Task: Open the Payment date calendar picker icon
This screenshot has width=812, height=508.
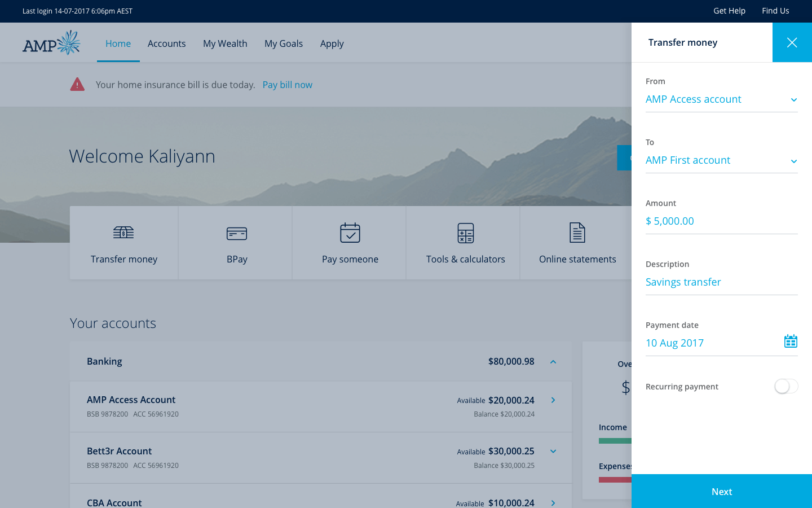Action: pyautogui.click(x=791, y=341)
